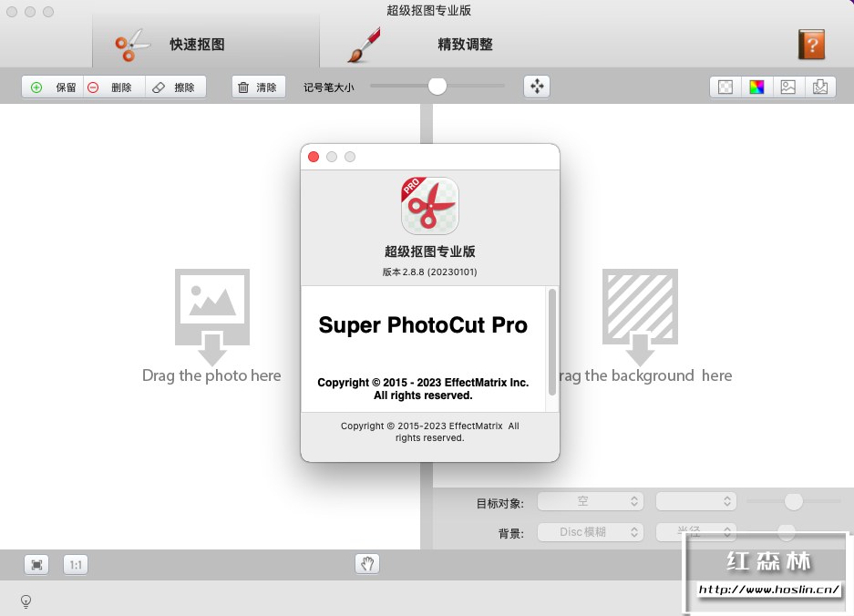Select the 擦除 eraser tool
The height and width of the screenshot is (616, 854).
(175, 87)
